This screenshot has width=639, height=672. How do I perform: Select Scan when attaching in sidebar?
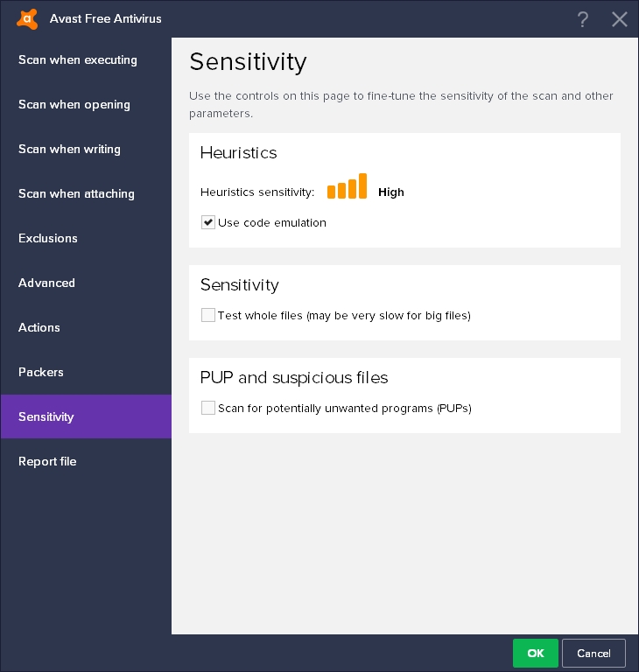(x=76, y=193)
